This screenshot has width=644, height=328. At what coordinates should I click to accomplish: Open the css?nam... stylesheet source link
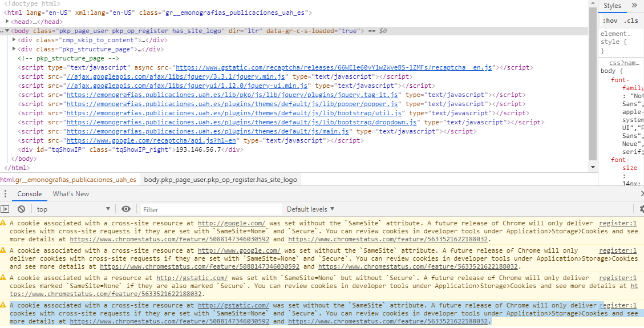point(624,63)
